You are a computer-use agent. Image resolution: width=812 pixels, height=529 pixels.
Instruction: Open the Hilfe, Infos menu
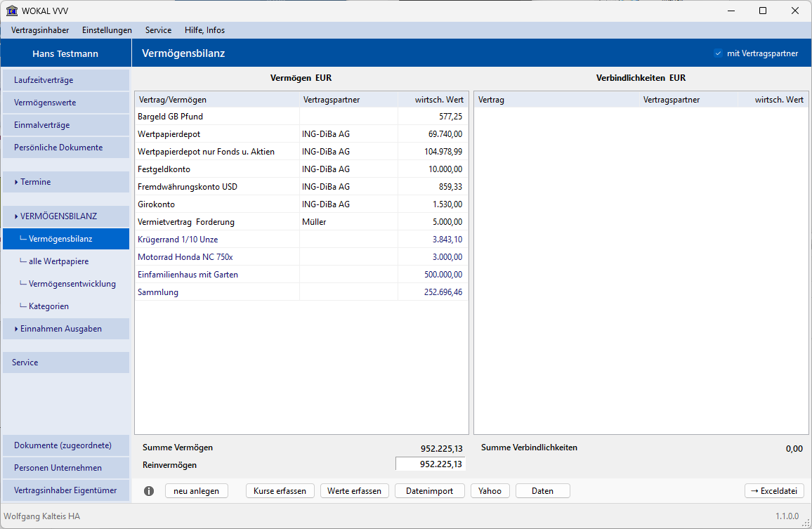pyautogui.click(x=204, y=30)
